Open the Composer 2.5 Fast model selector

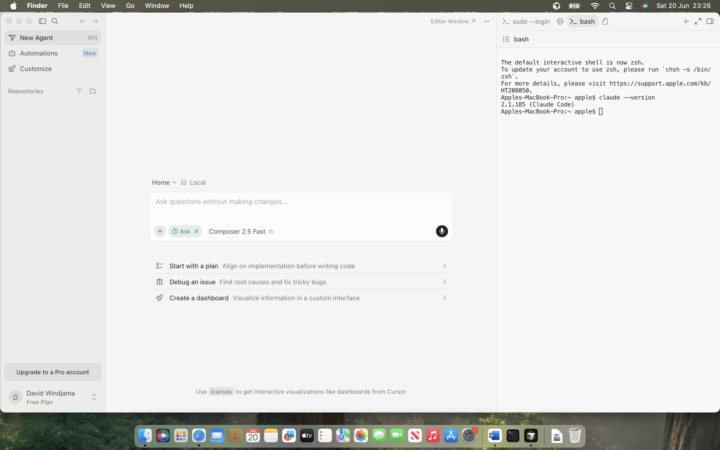(x=241, y=231)
